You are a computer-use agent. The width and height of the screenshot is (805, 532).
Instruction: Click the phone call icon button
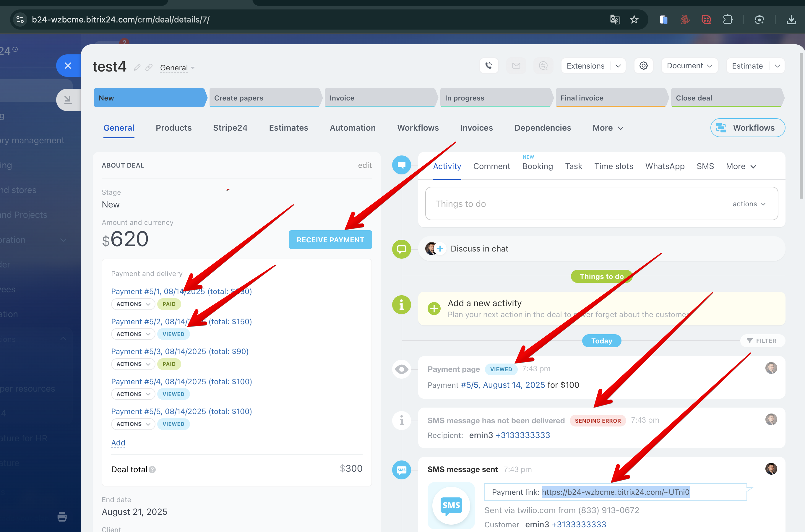[488, 66]
